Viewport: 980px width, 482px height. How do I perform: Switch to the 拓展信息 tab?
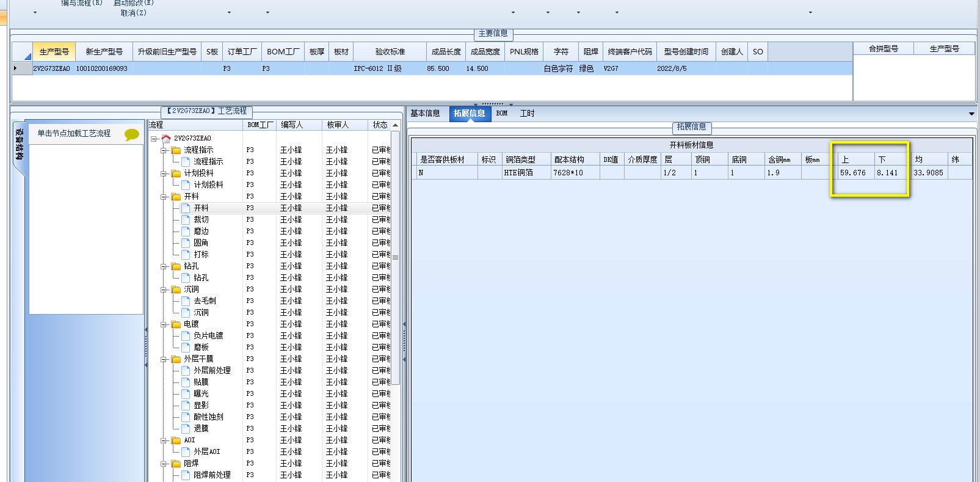click(x=469, y=113)
